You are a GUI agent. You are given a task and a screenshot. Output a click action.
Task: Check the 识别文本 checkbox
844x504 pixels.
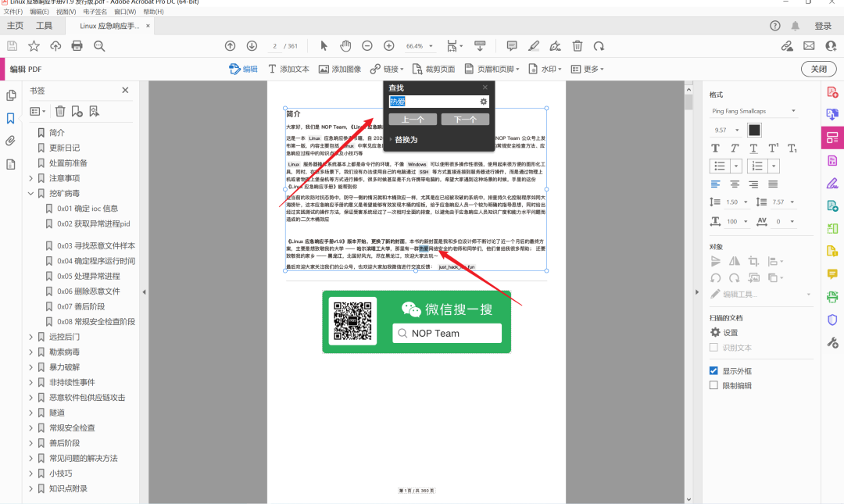[x=713, y=348]
